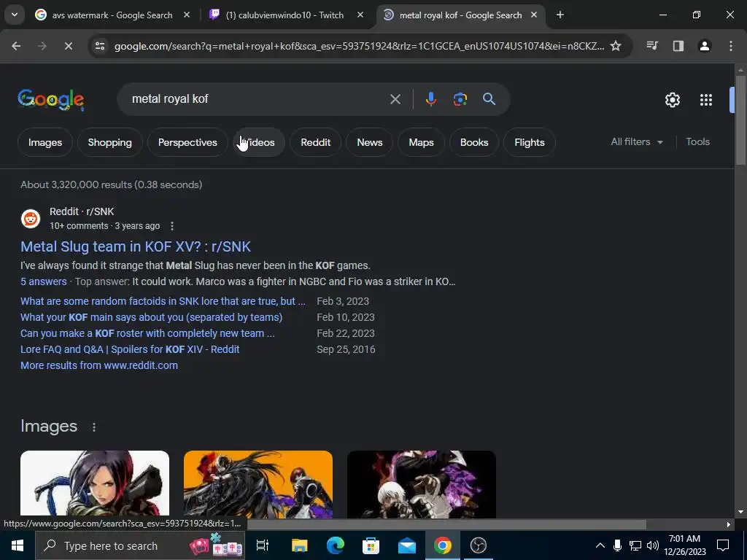The height and width of the screenshot is (560, 747).
Task: Open volume control in system tray
Action: 653,545
